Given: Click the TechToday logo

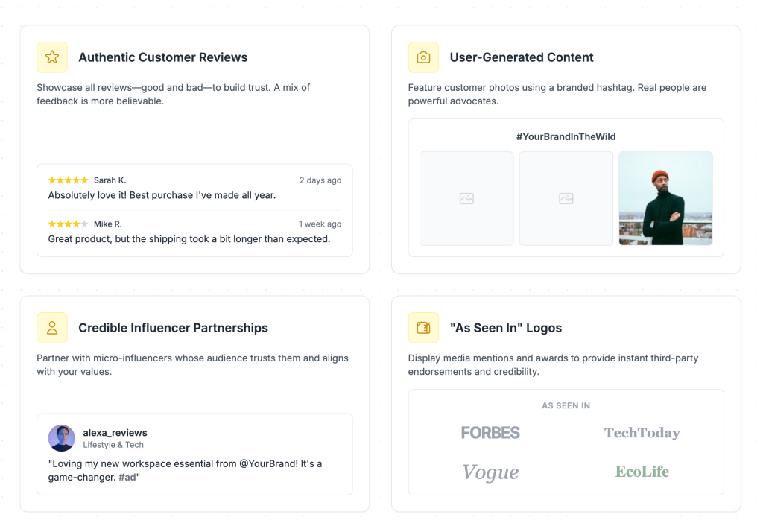Looking at the screenshot, I should tap(642, 433).
